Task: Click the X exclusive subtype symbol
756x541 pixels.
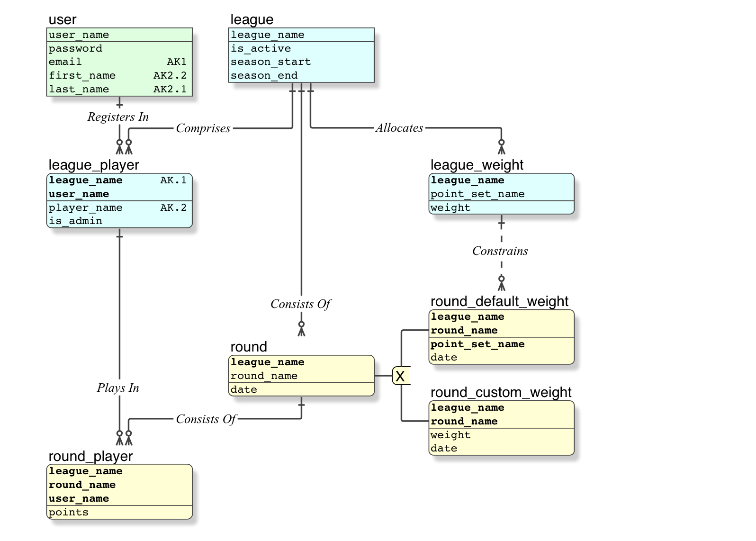Action: click(400, 376)
